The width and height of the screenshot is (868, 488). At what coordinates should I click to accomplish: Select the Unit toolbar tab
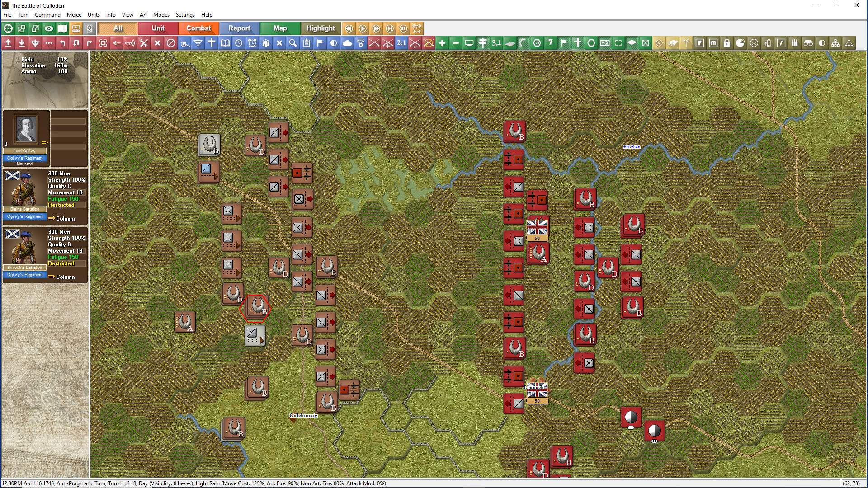pos(158,28)
